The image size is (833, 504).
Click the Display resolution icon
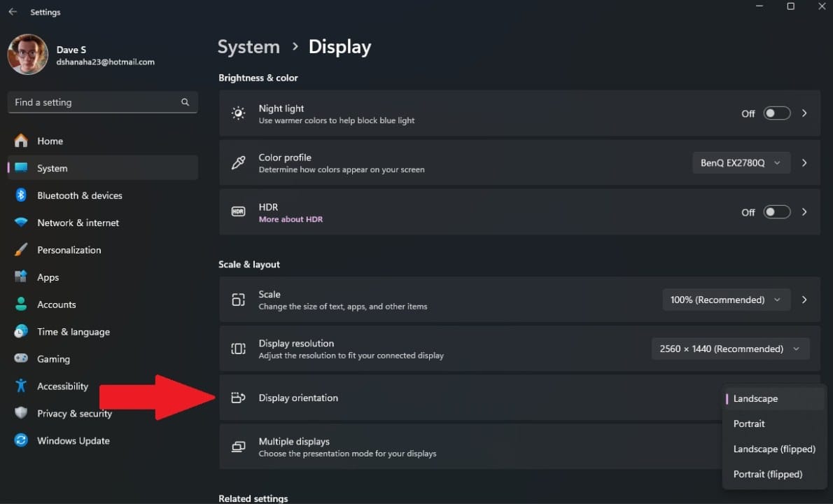coord(238,348)
